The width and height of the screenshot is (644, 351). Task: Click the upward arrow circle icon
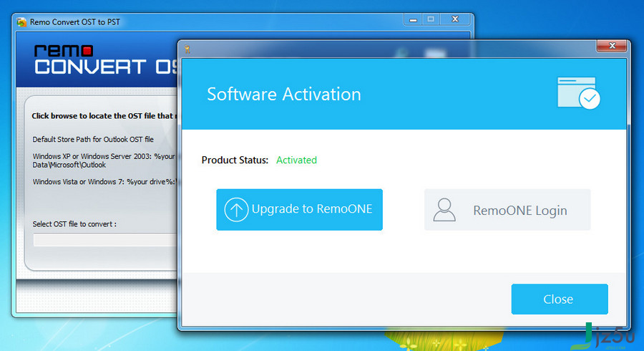(x=236, y=210)
